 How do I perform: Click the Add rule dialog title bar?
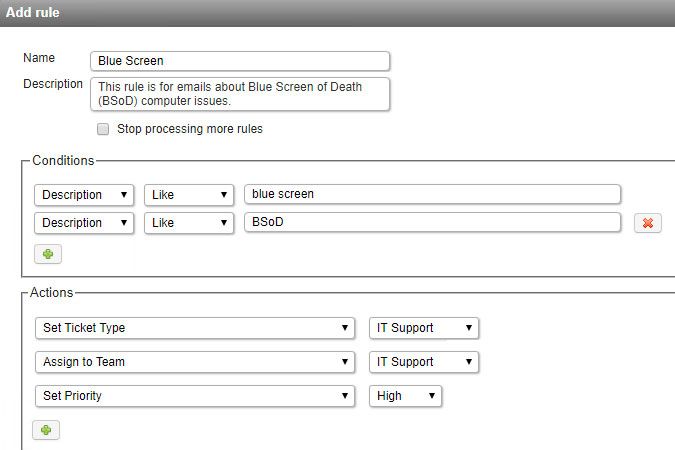[x=337, y=13]
